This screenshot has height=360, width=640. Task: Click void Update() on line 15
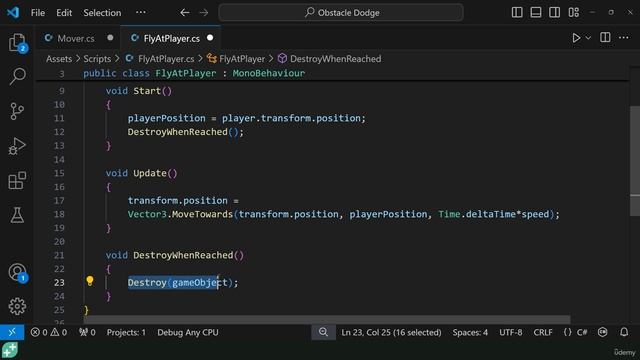click(x=142, y=173)
